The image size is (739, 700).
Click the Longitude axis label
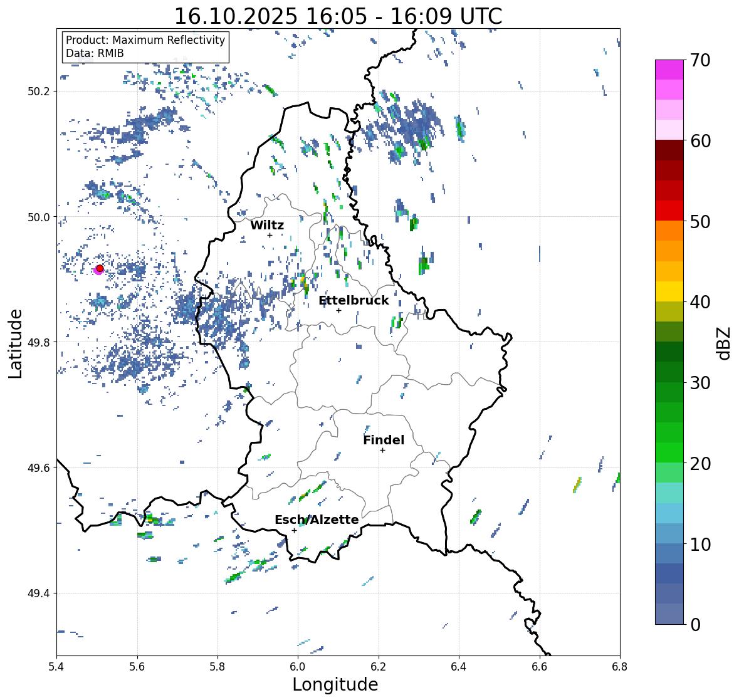[335, 684]
